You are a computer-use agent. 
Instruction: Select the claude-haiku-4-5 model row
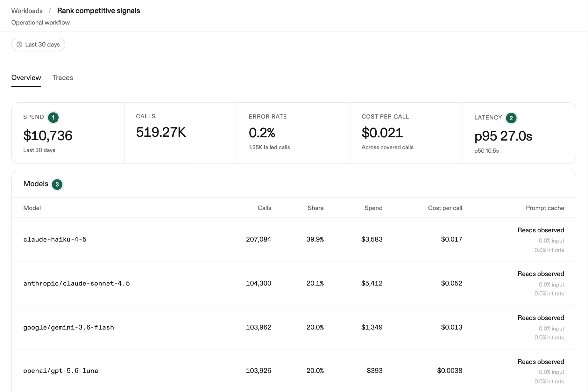(x=294, y=240)
